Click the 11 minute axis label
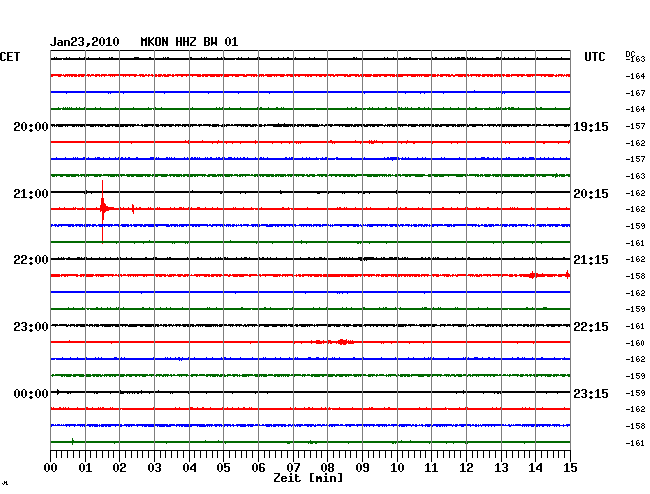 (431, 468)
